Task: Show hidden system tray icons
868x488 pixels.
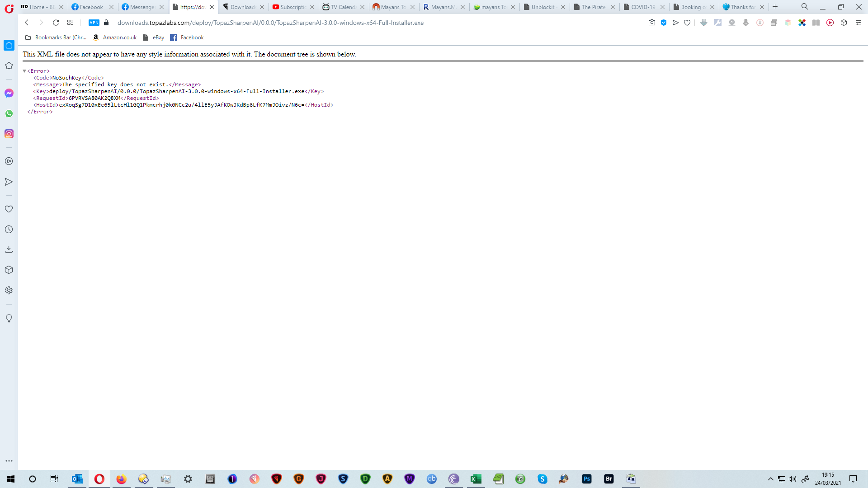Action: click(x=770, y=479)
